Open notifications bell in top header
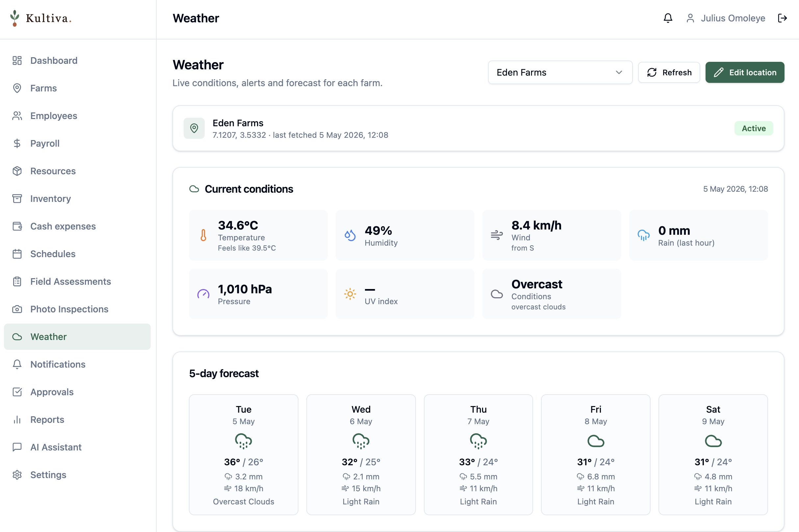The image size is (799, 532). click(668, 18)
